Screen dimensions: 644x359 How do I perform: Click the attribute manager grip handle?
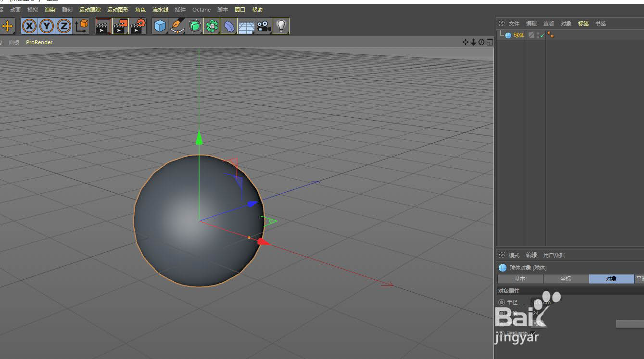click(x=501, y=255)
